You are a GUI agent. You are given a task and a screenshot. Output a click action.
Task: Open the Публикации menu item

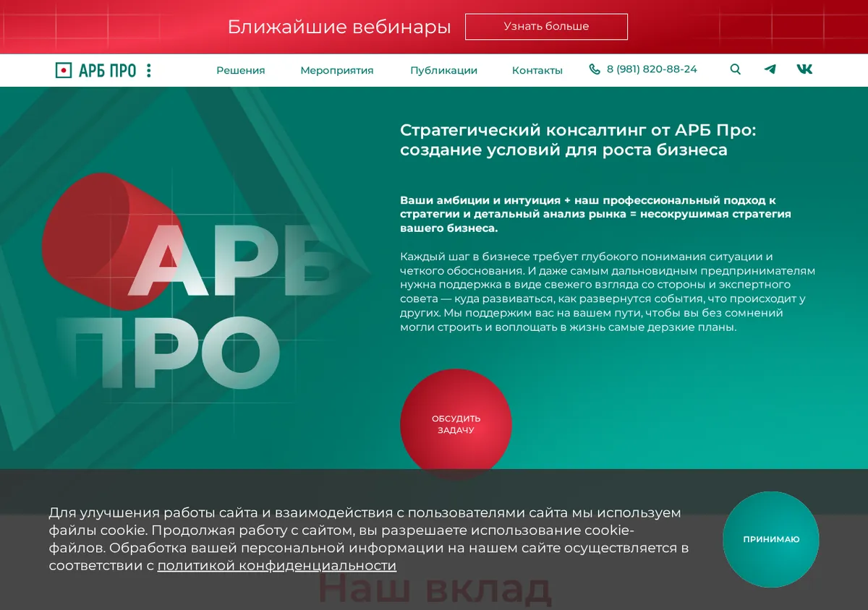443,70
